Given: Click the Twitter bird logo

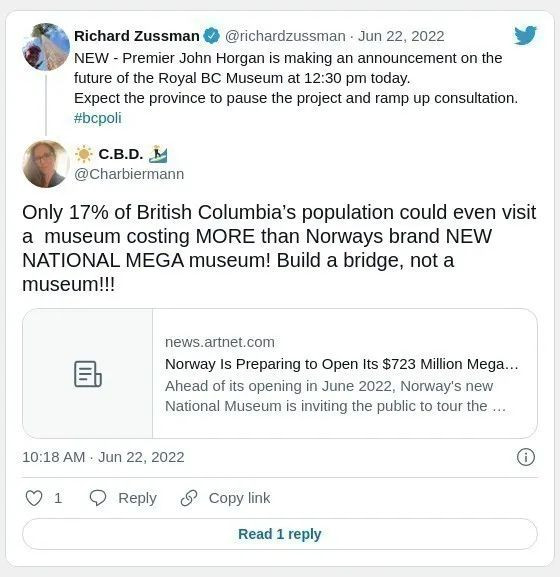Looking at the screenshot, I should [525, 35].
